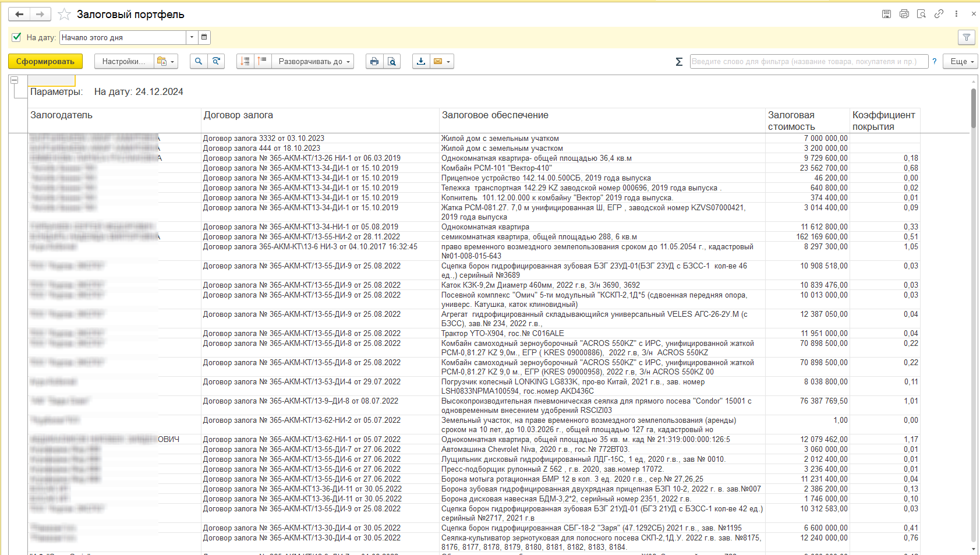Image resolution: width=980 pixels, height=555 pixels.
Task: Save with the diskette icon in title bar
Action: pyautogui.click(x=886, y=14)
